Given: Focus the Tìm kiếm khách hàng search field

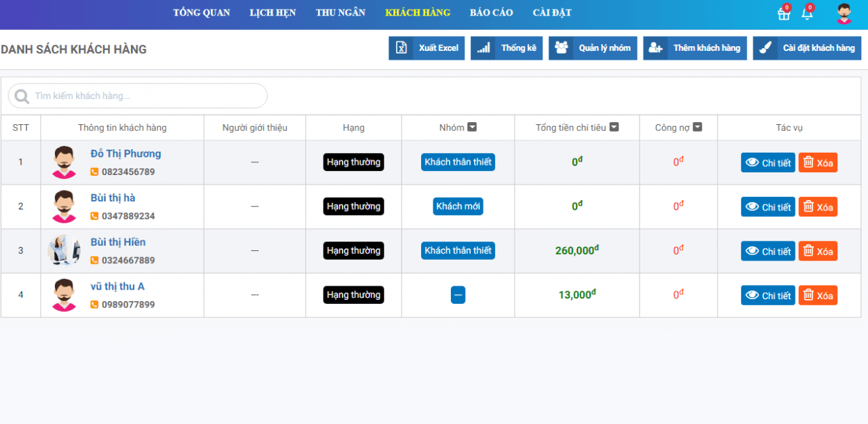Looking at the screenshot, I should 146,96.
